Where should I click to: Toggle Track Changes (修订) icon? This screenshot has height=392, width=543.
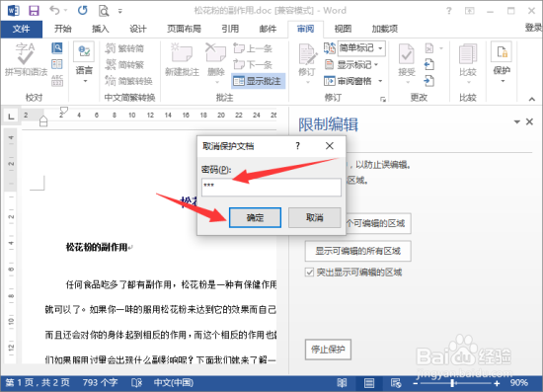(x=307, y=55)
